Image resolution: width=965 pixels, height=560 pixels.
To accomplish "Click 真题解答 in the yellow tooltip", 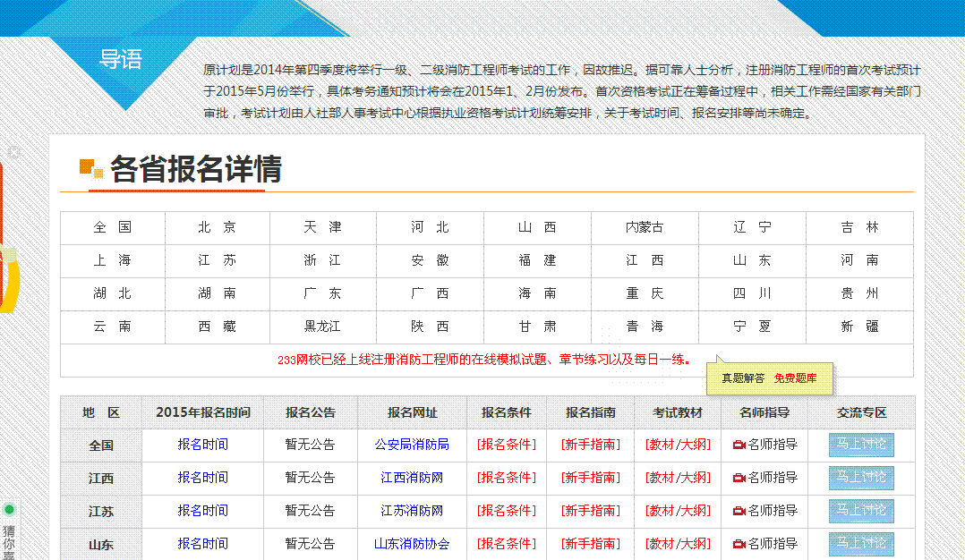I will coord(743,378).
